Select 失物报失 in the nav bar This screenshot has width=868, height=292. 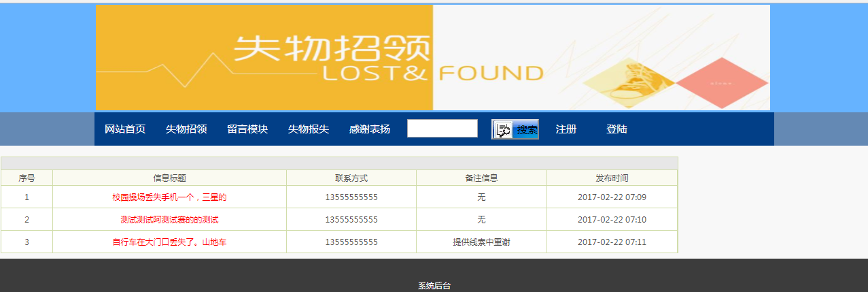click(309, 129)
